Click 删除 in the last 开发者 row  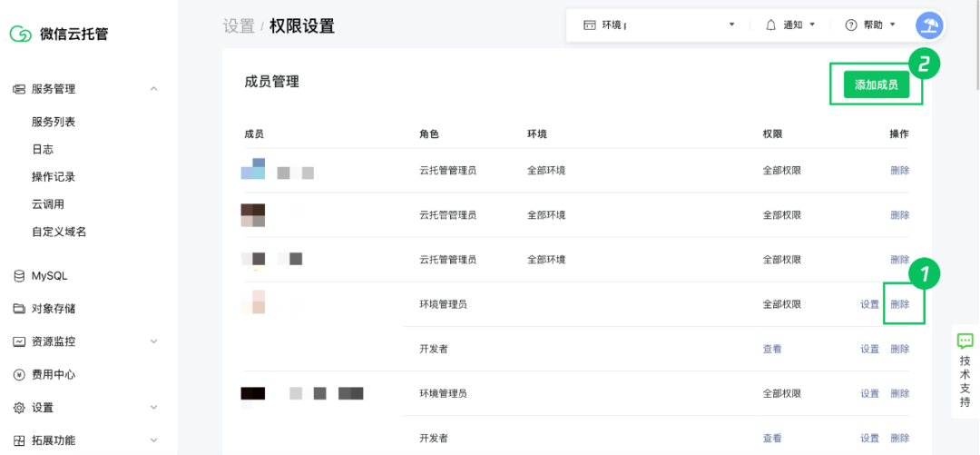tap(900, 438)
